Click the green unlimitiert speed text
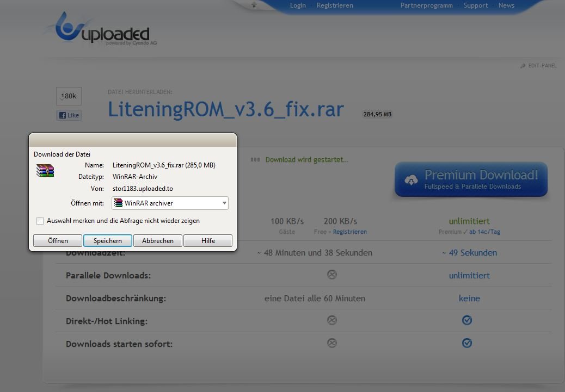The height and width of the screenshot is (392, 565). [469, 221]
